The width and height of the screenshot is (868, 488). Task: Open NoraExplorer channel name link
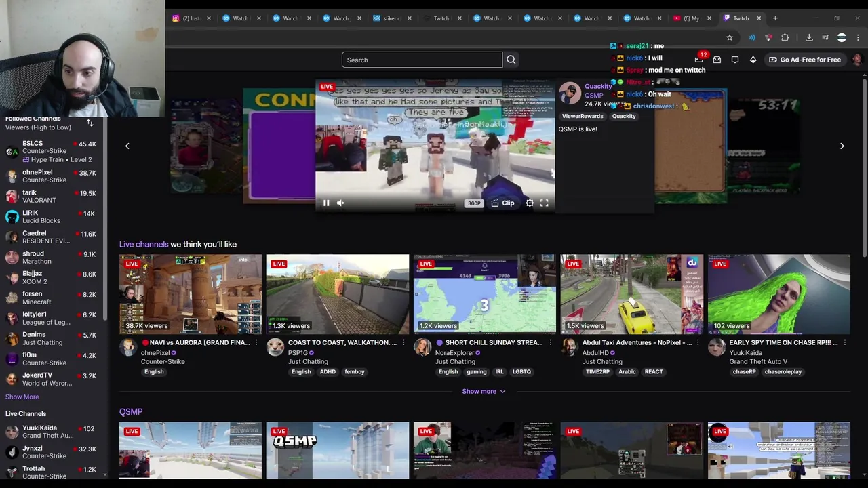(455, 353)
